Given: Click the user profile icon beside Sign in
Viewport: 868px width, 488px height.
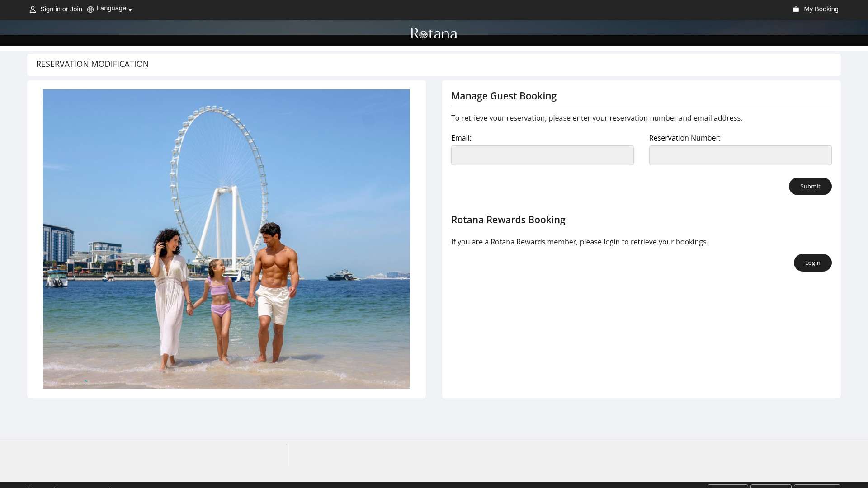Looking at the screenshot, I should [33, 9].
